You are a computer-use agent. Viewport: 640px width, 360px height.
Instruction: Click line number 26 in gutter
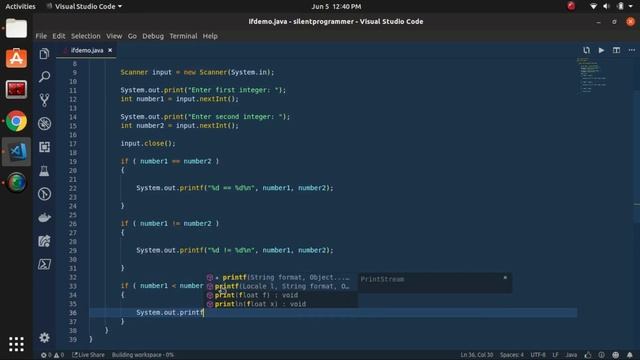[x=73, y=224]
